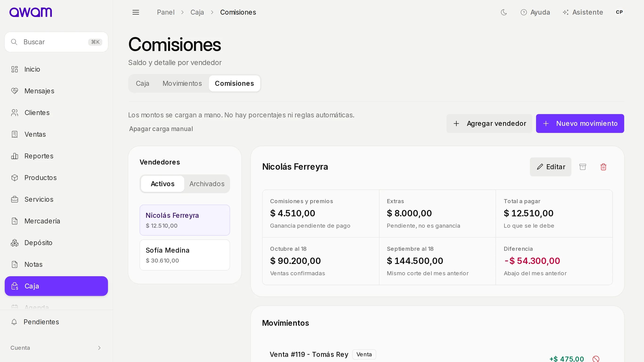The width and height of the screenshot is (644, 362).
Task: Click the Mercadería document icon
Action: tap(15, 221)
